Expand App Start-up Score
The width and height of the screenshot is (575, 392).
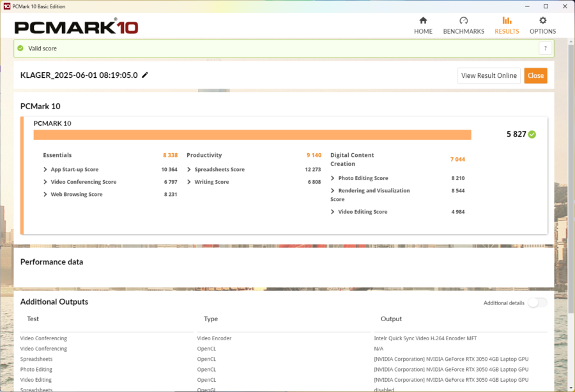[x=45, y=169]
